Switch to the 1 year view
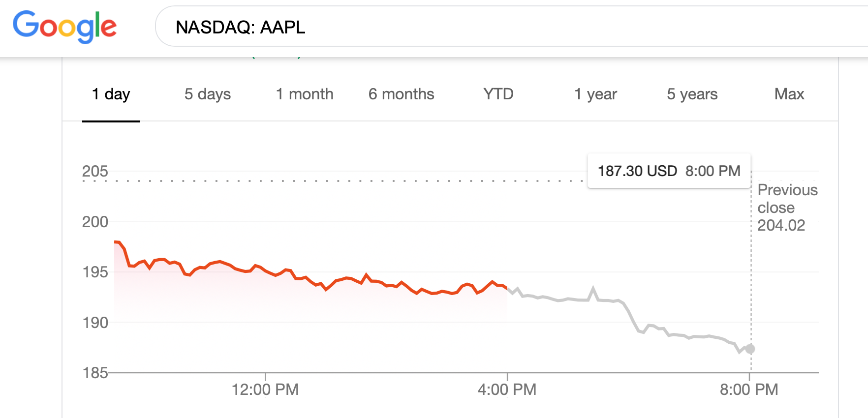 click(x=595, y=94)
